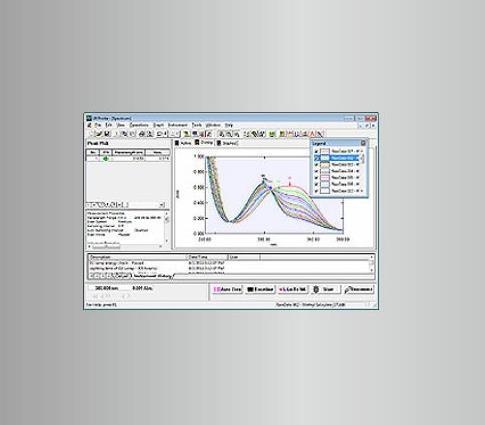
Task: Toggle the last visible legend checkbox
Action: tap(316, 191)
